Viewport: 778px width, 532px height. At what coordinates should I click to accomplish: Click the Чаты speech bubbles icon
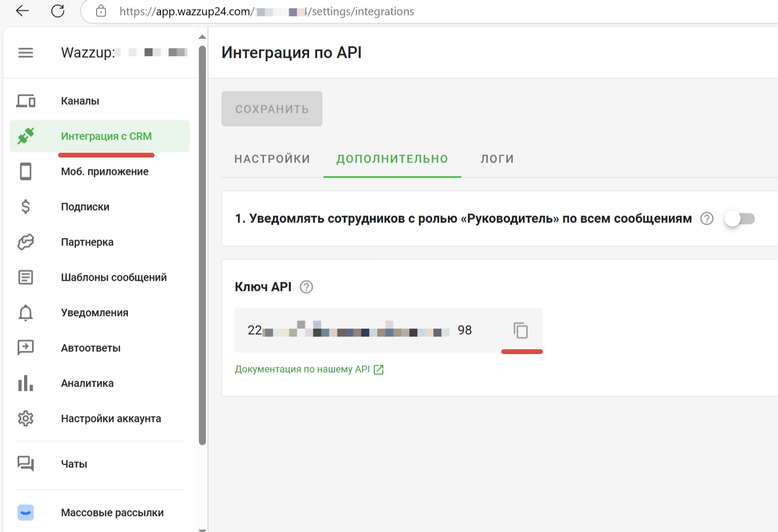click(x=26, y=464)
